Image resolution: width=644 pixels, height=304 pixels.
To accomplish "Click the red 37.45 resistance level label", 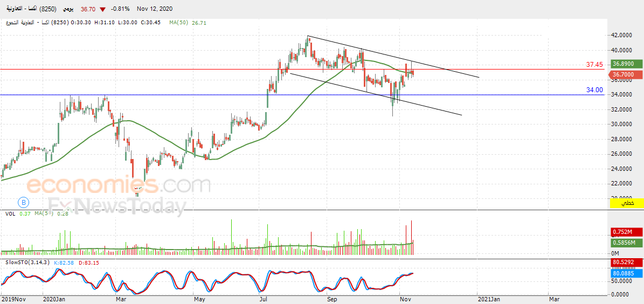I will coord(594,65).
